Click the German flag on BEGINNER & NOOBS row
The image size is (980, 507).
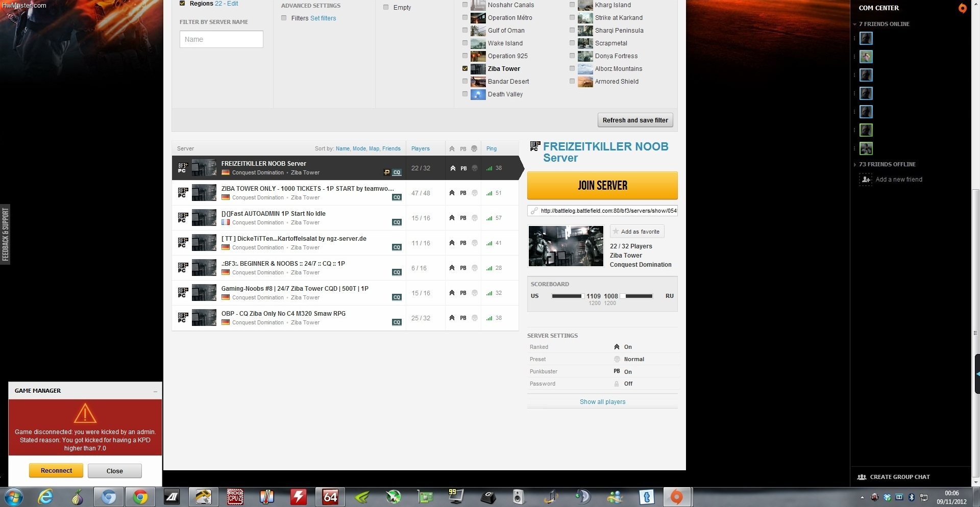click(226, 272)
